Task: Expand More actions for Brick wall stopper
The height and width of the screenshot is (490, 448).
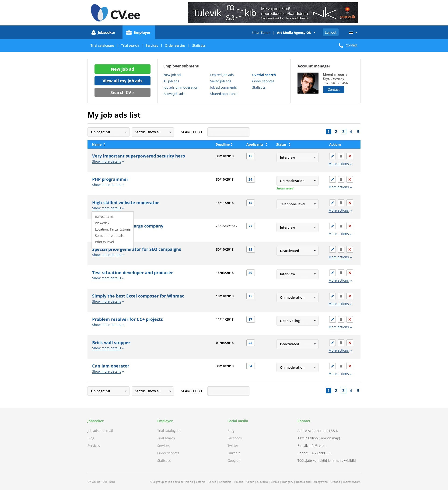Action: coord(340,350)
